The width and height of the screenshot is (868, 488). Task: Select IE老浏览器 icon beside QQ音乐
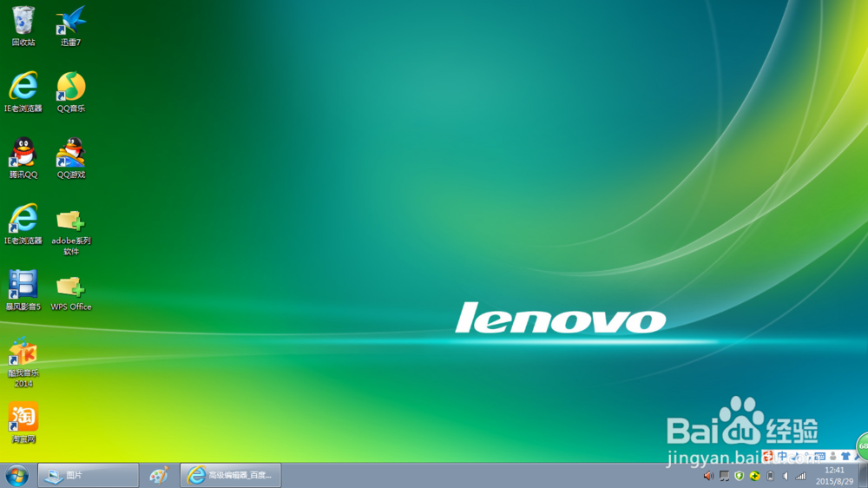click(23, 92)
